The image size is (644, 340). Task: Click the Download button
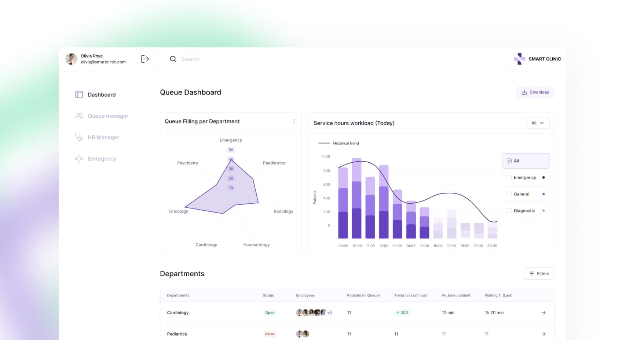[x=535, y=92]
